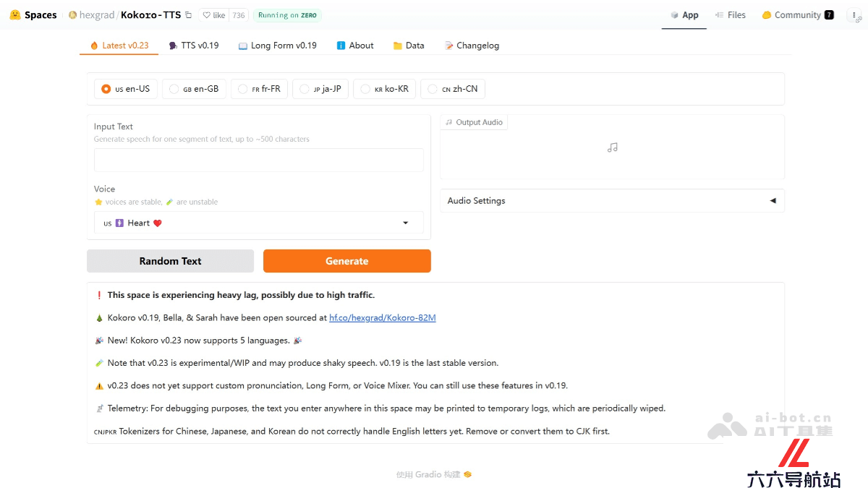Open the Kokoro-TTS space title link
Image resolution: width=868 pixels, height=488 pixels.
[x=151, y=15]
